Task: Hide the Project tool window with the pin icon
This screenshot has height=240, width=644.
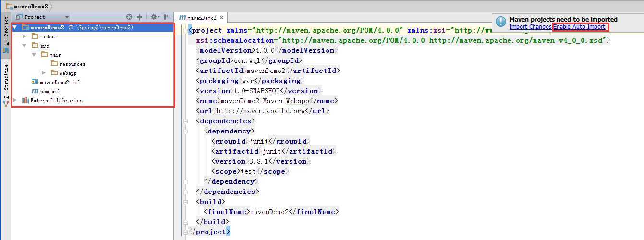Action: tap(167, 17)
